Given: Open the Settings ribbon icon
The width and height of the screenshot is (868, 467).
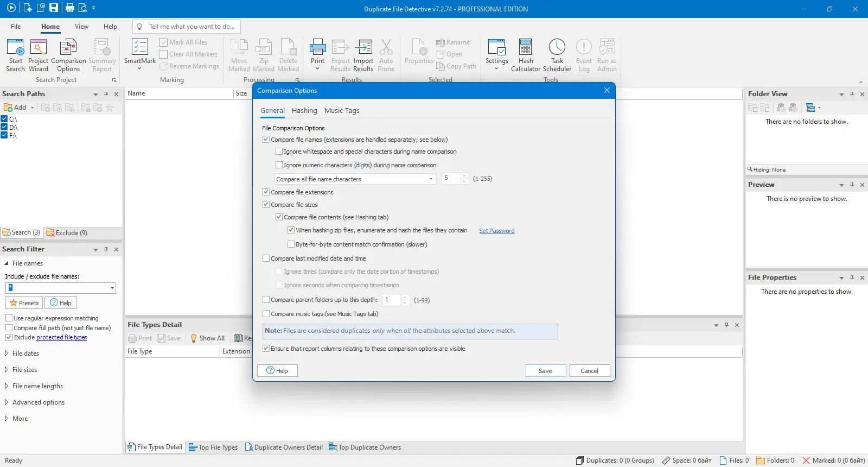Looking at the screenshot, I should [496, 55].
